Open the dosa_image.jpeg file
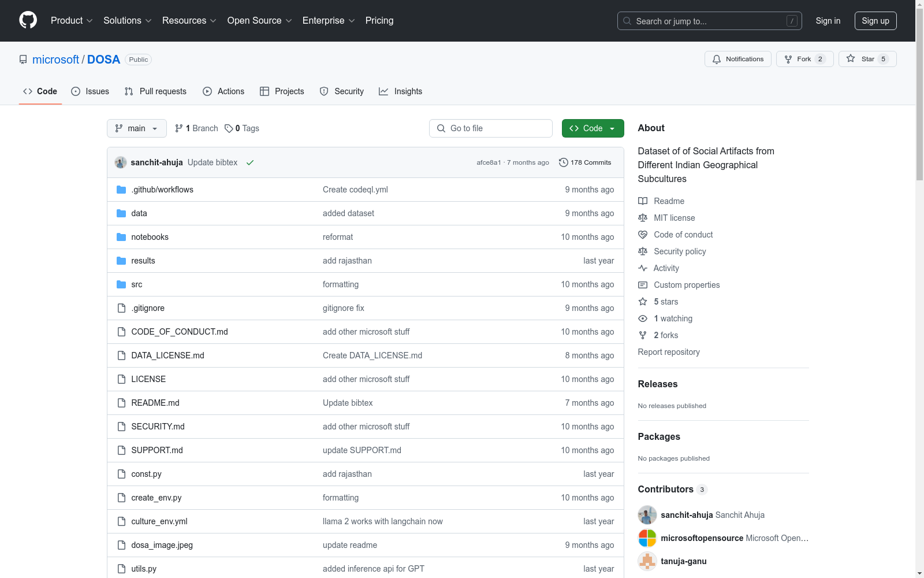The height and width of the screenshot is (578, 924). 162,545
